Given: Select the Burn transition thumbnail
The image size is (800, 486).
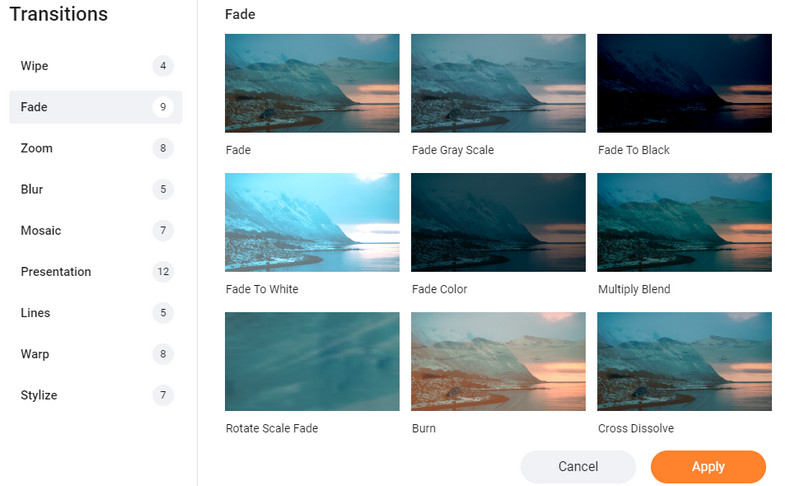Looking at the screenshot, I should [x=498, y=361].
